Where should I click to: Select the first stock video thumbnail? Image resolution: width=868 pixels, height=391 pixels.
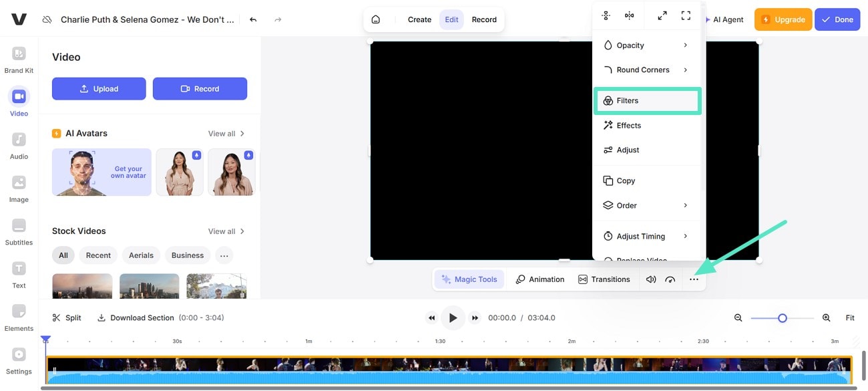tap(82, 286)
